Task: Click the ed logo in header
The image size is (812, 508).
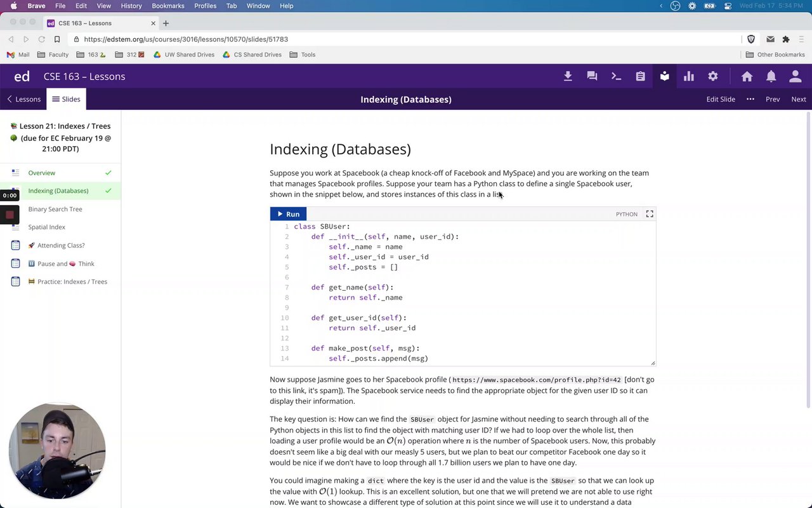Action: [x=22, y=76]
